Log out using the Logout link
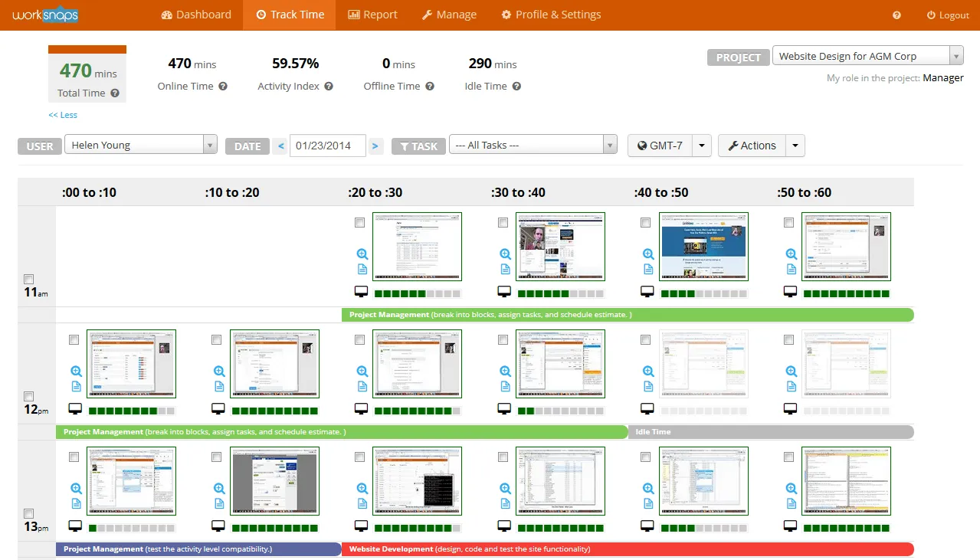The width and height of the screenshot is (980, 560). click(x=948, y=15)
